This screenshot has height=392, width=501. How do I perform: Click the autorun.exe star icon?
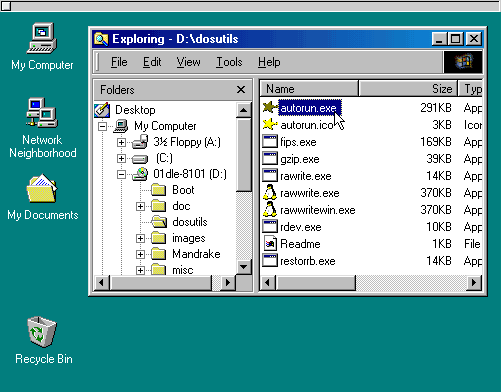tap(270, 108)
